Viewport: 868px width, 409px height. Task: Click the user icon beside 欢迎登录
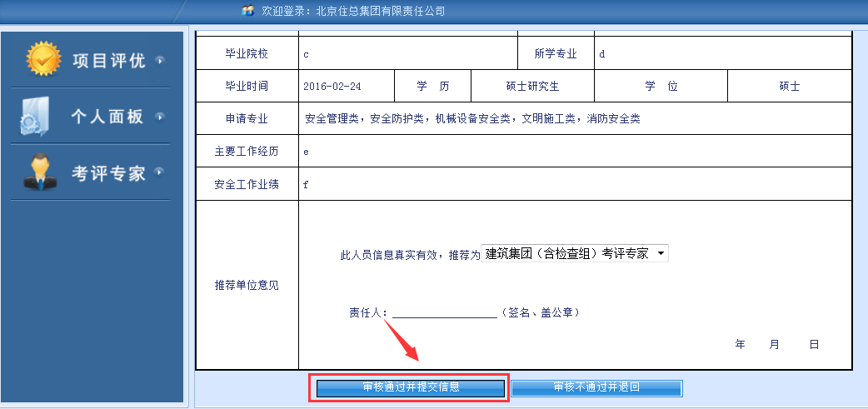point(247,11)
